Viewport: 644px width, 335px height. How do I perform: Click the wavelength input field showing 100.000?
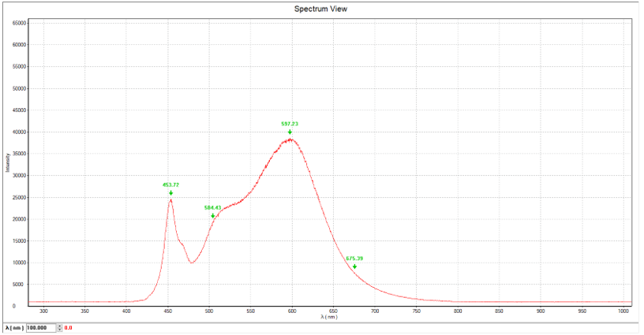(x=41, y=327)
